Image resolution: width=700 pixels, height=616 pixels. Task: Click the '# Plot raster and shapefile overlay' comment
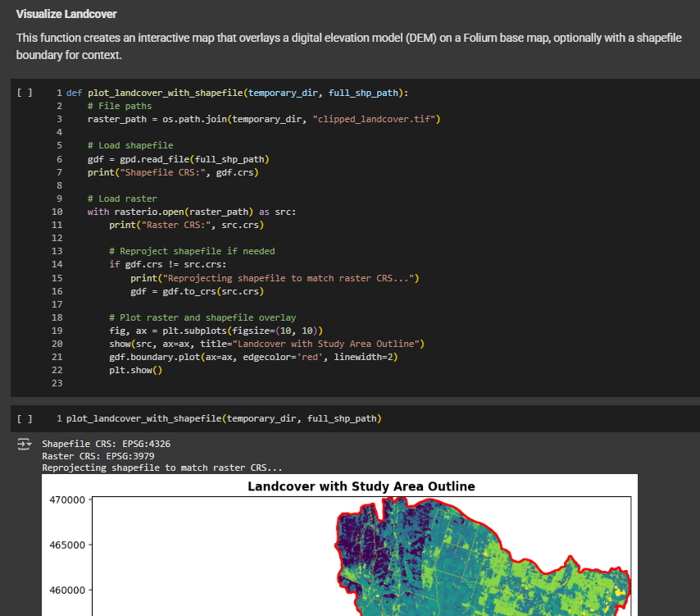coord(202,317)
